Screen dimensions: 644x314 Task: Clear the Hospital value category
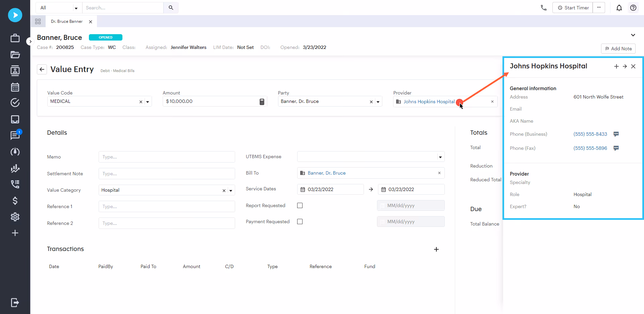224,191
